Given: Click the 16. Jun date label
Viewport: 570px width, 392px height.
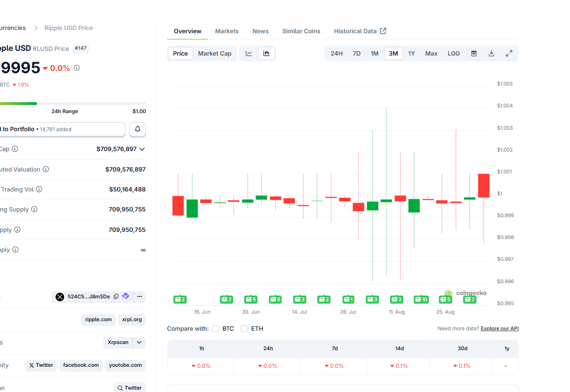Looking at the screenshot, I should (x=202, y=312).
